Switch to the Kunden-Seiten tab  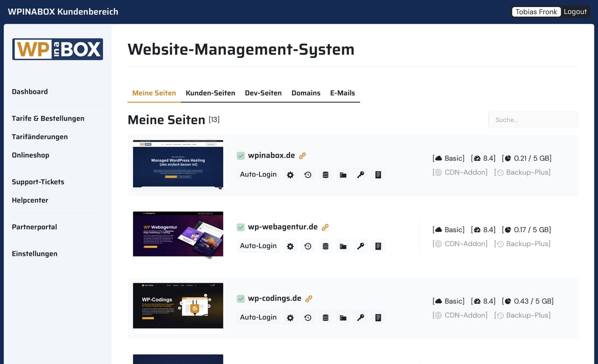click(x=210, y=93)
